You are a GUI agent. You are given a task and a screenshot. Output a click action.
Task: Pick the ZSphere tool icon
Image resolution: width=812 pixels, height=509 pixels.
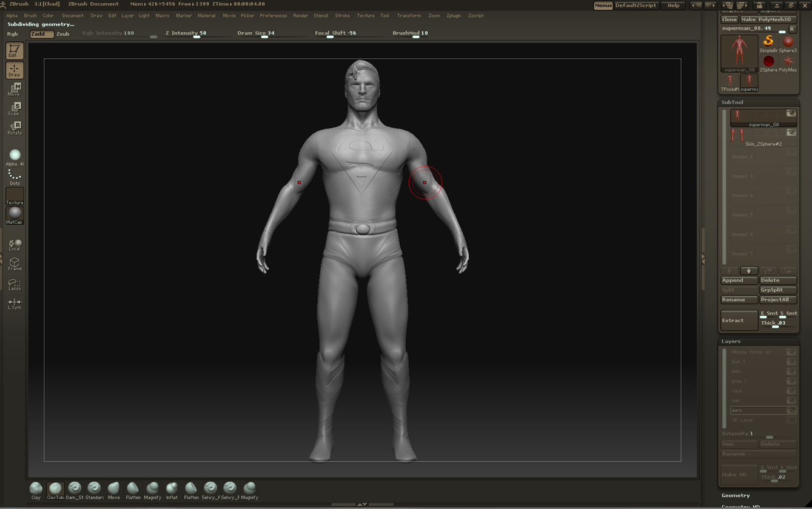[768, 63]
